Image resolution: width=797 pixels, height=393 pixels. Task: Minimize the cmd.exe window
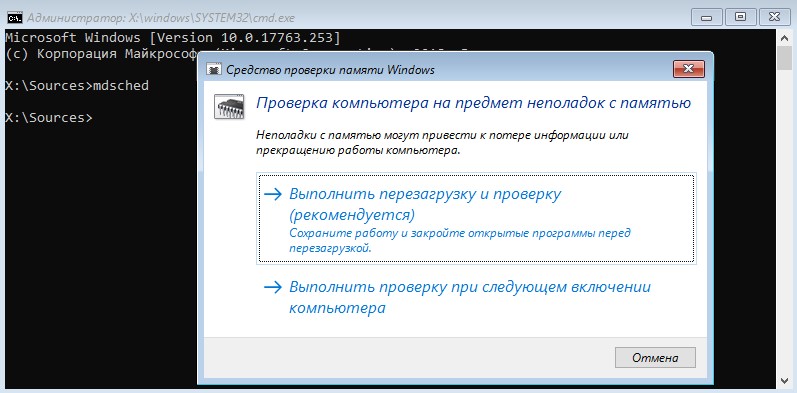pos(707,17)
